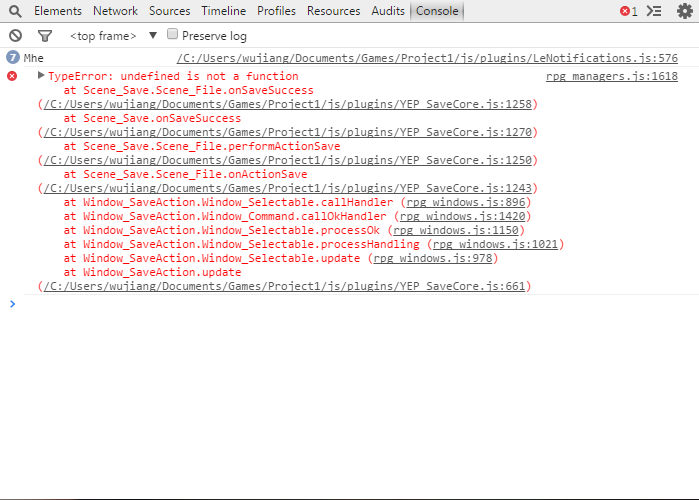Screen dimensions: 699x500
Task: Open the YEP_SaveCore.js:1250 link
Action: (x=288, y=160)
